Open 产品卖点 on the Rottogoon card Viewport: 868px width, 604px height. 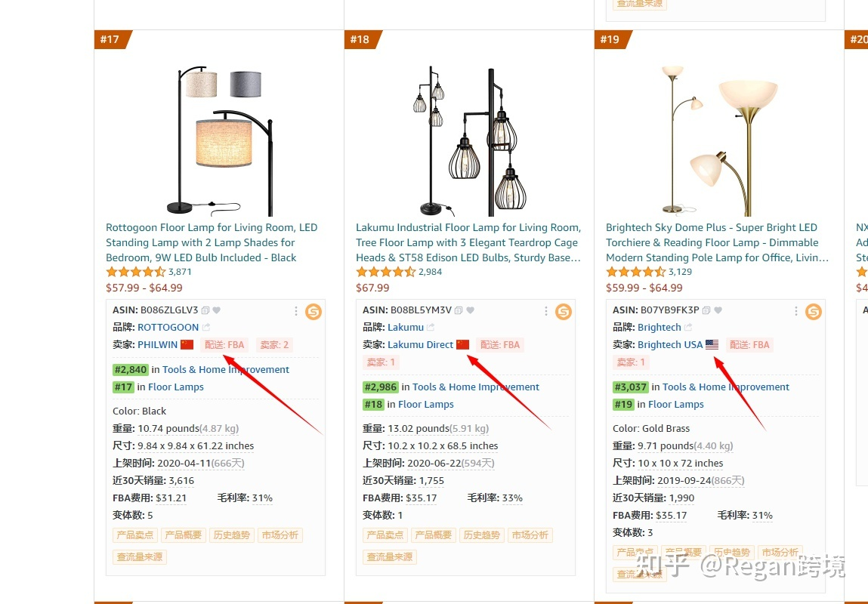134,535
